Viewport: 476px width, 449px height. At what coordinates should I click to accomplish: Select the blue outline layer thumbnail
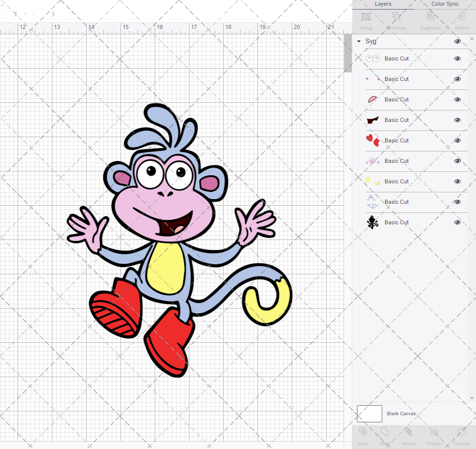click(x=373, y=202)
